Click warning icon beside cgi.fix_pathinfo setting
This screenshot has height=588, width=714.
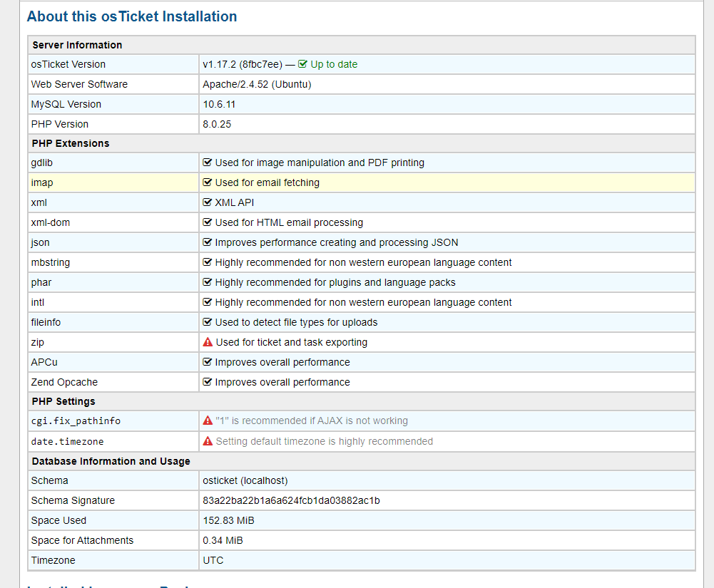208,421
